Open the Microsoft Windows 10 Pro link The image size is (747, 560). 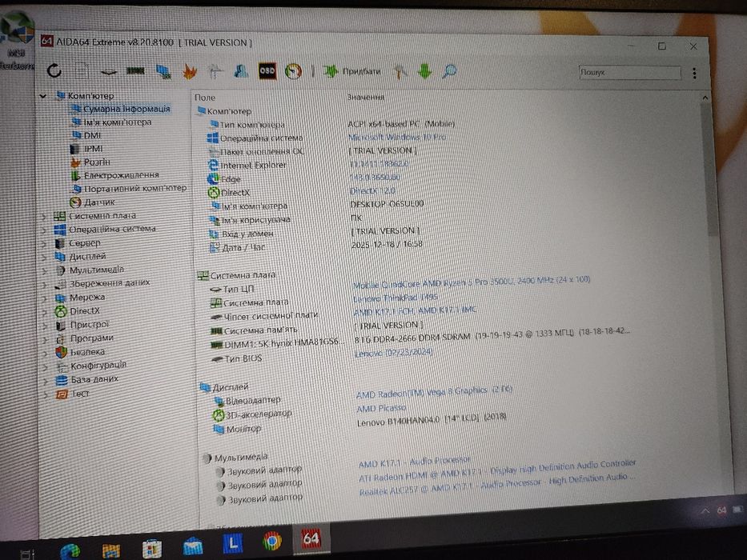tap(397, 137)
